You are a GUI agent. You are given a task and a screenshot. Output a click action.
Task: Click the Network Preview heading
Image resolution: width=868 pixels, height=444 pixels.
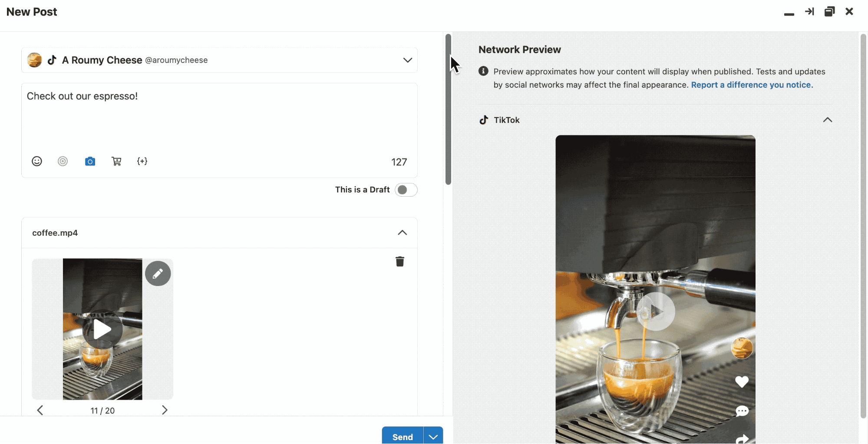pyautogui.click(x=519, y=49)
